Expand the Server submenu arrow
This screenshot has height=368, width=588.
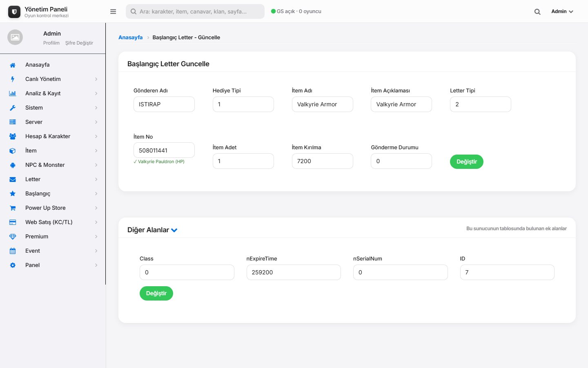coord(96,122)
